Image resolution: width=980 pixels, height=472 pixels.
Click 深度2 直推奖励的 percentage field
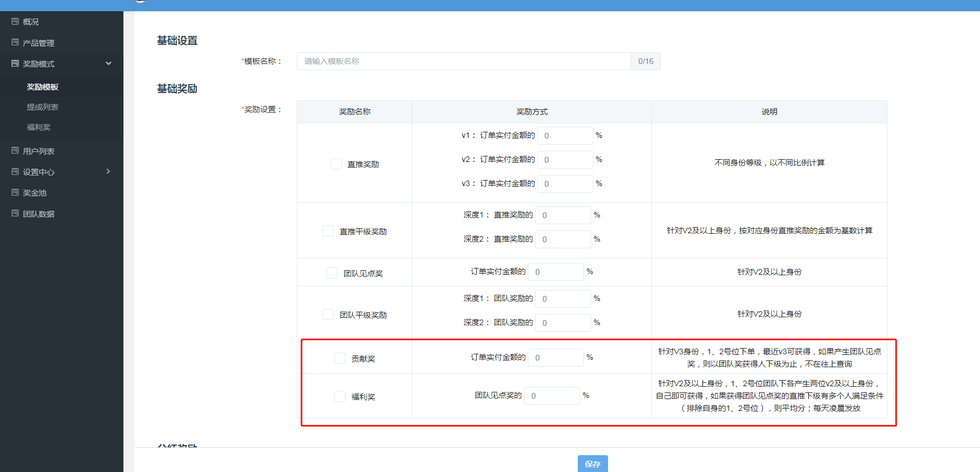pyautogui.click(x=563, y=239)
